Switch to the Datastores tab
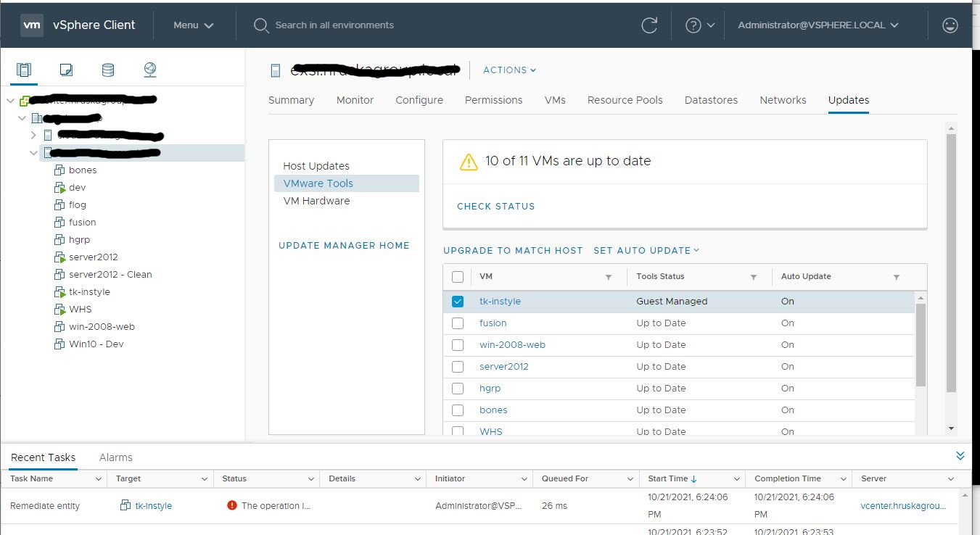 (x=711, y=100)
